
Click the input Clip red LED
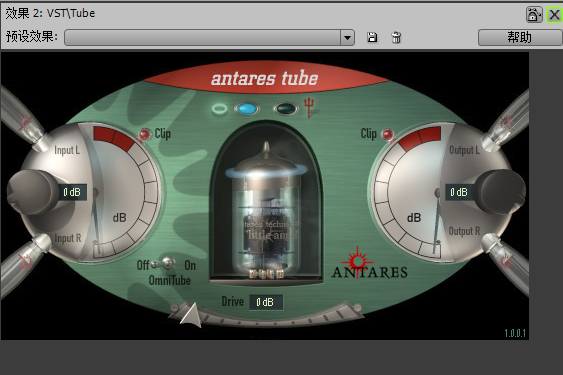pyautogui.click(x=145, y=134)
